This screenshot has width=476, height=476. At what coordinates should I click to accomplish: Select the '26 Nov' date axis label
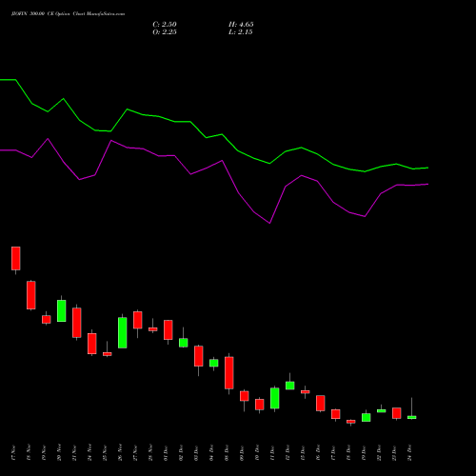coord(120,453)
